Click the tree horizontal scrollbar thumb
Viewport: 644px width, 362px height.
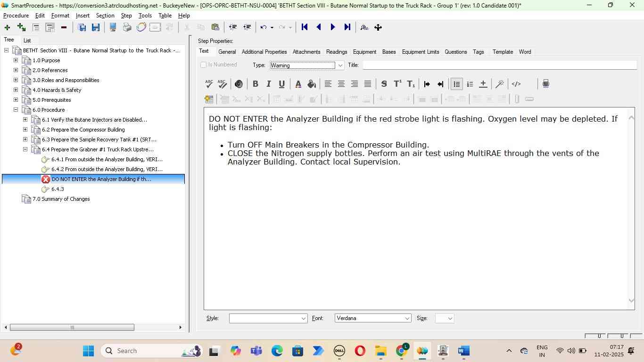(x=72, y=328)
